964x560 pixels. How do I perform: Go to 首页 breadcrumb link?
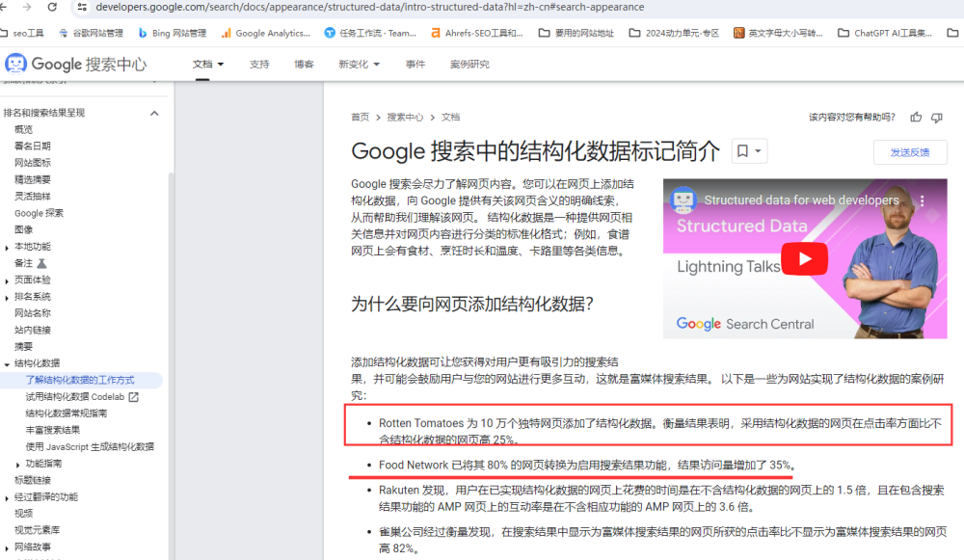(x=361, y=117)
